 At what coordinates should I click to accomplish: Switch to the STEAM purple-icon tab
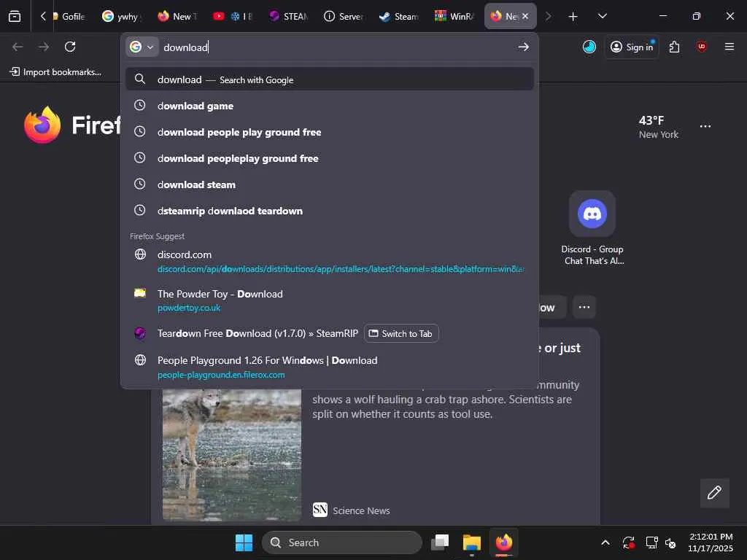(289, 16)
